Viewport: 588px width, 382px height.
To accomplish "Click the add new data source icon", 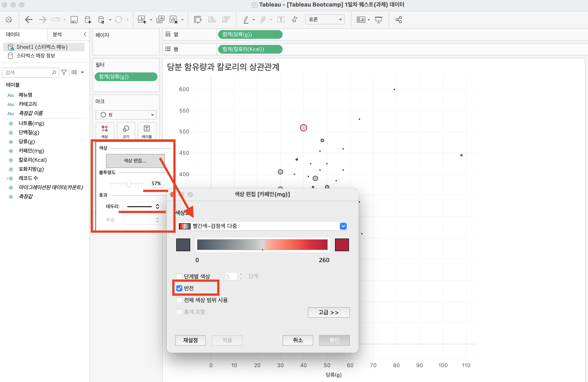I will [x=88, y=19].
